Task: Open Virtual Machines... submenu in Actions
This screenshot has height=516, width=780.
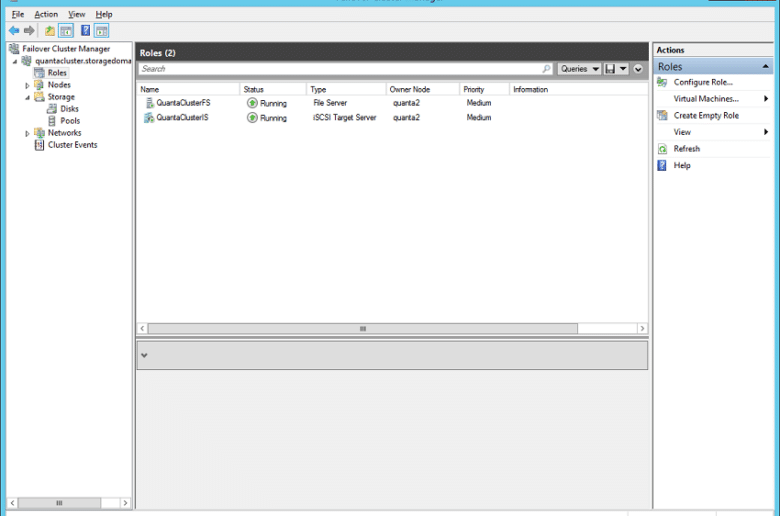Action: tap(706, 99)
